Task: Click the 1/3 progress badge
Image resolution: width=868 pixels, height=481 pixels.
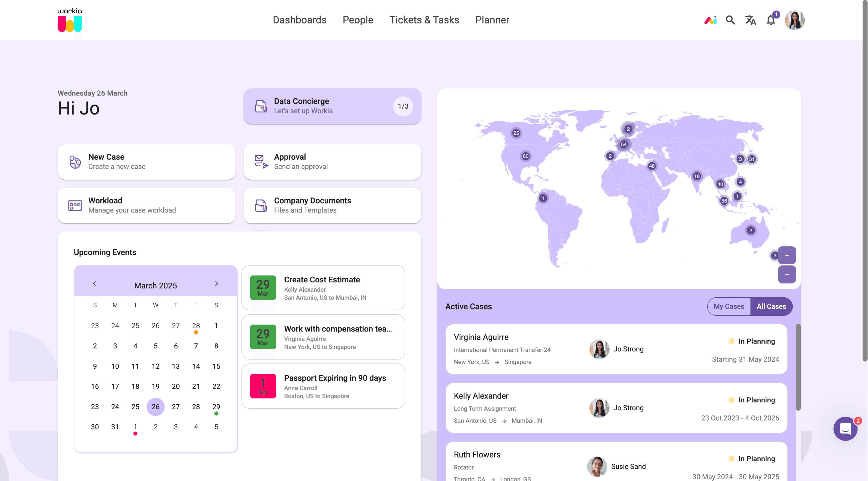Action: coord(403,106)
